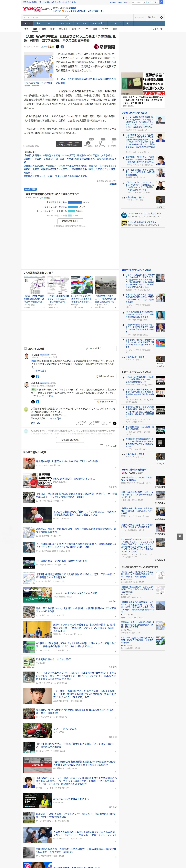
Task: Click the 共感した smiley reaction
Action: [77, 423]
